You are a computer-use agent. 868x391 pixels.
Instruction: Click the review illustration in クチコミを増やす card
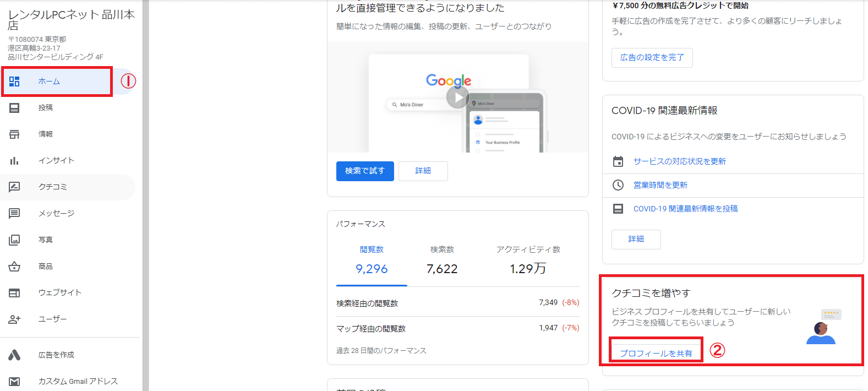coord(823,327)
